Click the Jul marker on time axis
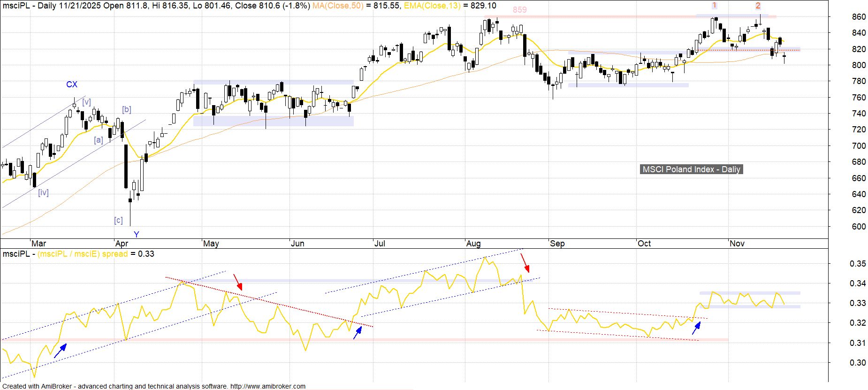 (380, 244)
